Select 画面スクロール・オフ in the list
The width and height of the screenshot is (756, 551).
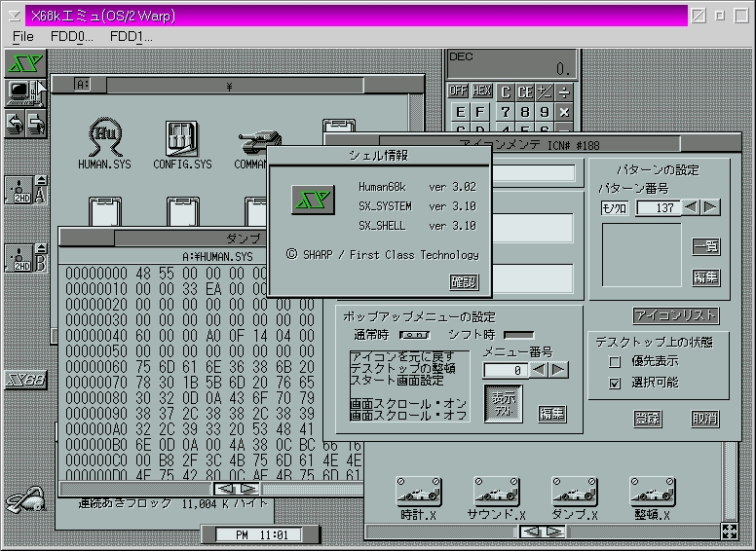coord(408,415)
